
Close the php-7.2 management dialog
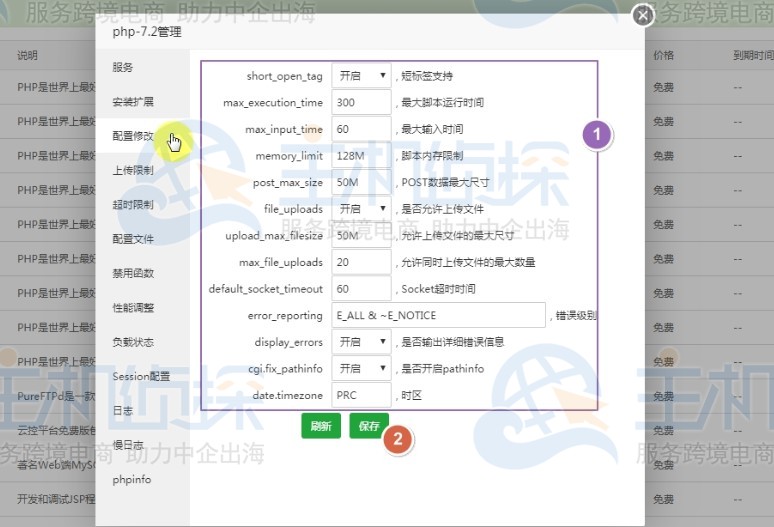pyautogui.click(x=643, y=15)
